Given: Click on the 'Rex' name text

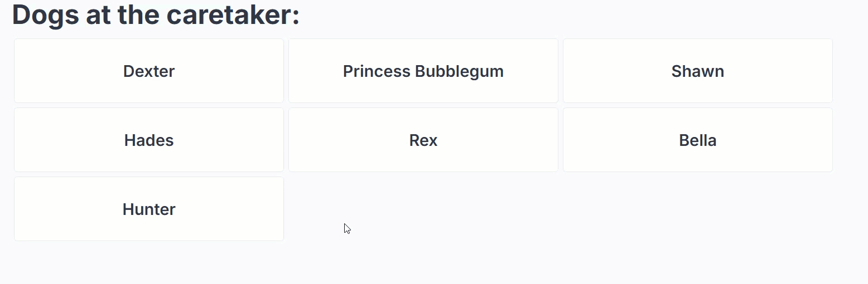Looking at the screenshot, I should point(423,140).
